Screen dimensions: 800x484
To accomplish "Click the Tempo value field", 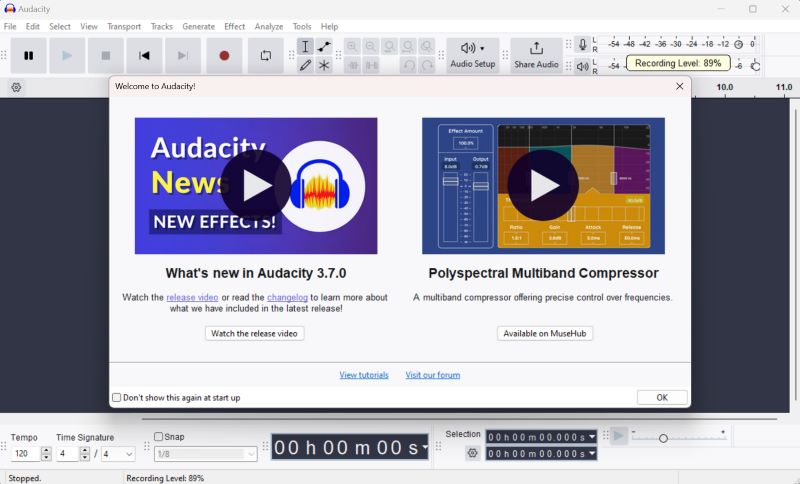I will pyautogui.click(x=26, y=453).
